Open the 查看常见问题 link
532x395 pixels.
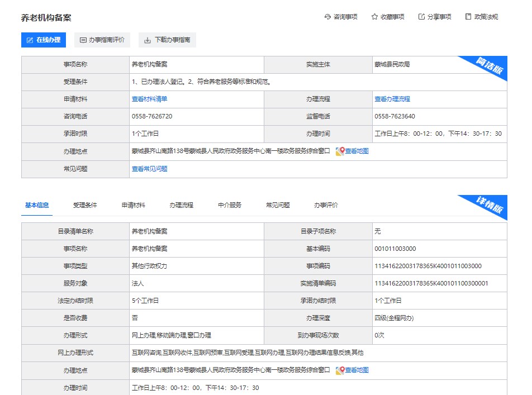coord(149,169)
